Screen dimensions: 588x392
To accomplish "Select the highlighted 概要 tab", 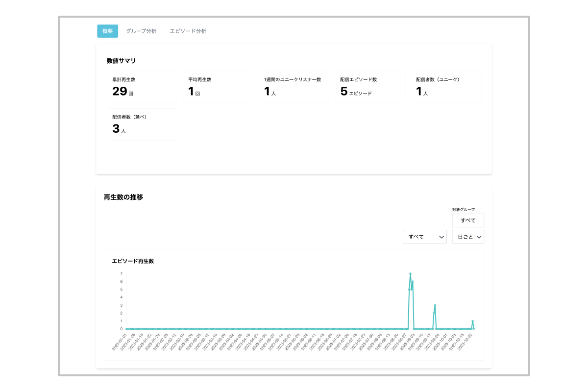I will coord(107,31).
